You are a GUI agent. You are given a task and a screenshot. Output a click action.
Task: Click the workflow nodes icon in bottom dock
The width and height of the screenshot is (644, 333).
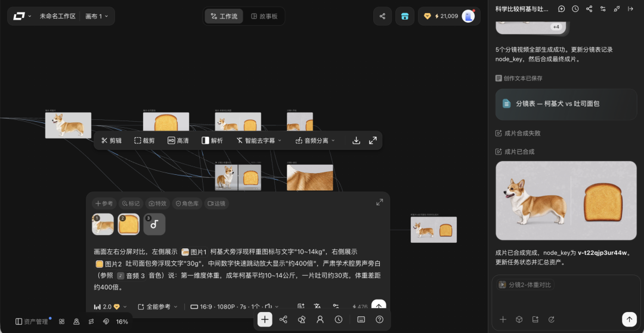[x=283, y=319]
